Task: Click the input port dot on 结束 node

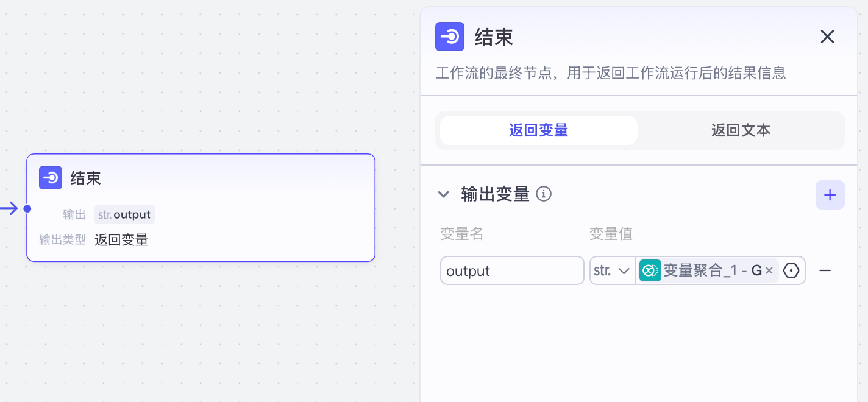Action: (x=27, y=209)
